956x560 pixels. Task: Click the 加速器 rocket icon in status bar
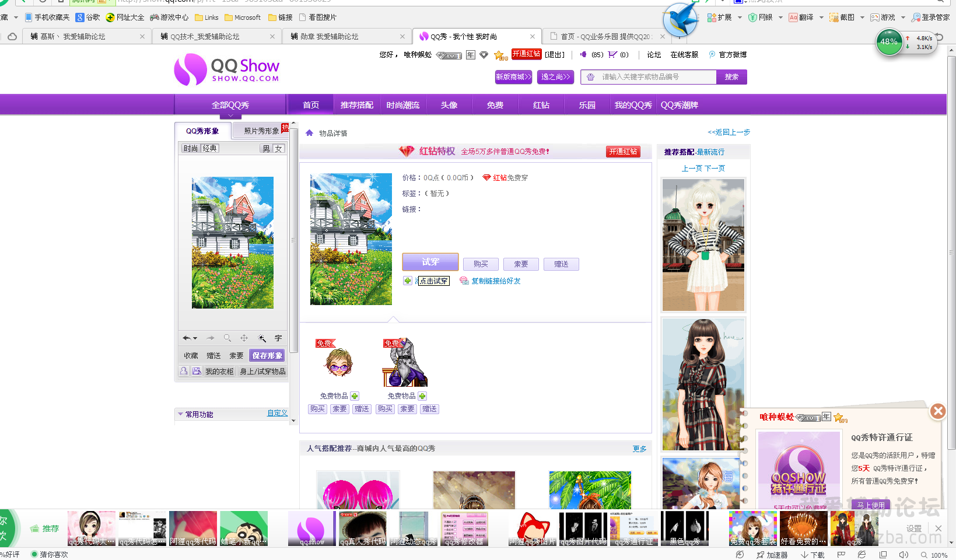coord(760,555)
